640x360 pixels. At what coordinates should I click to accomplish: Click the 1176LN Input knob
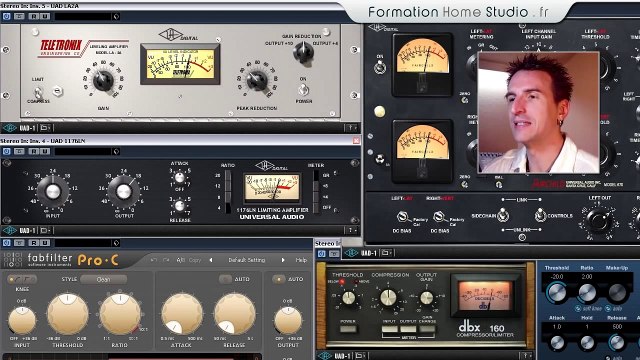tap(53, 191)
